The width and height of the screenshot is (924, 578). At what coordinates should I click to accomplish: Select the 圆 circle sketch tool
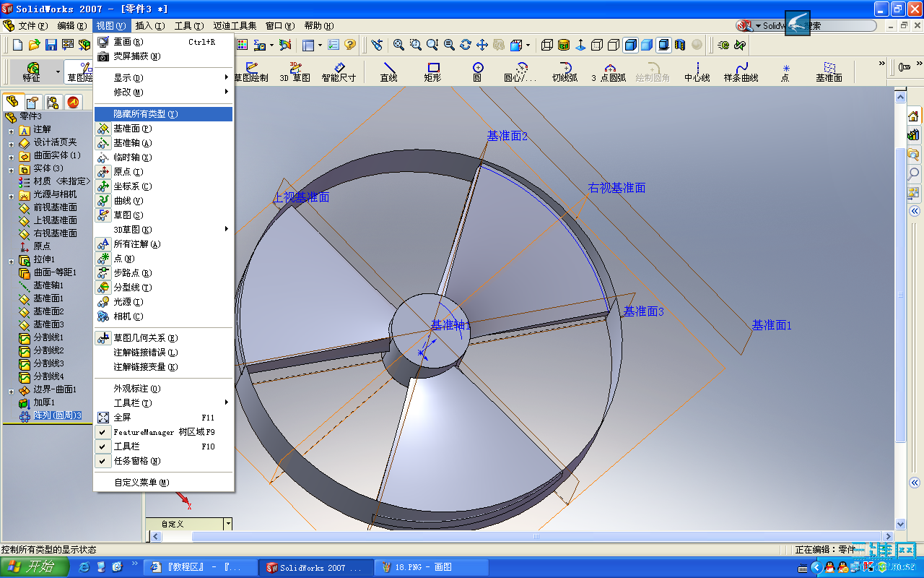(x=477, y=72)
